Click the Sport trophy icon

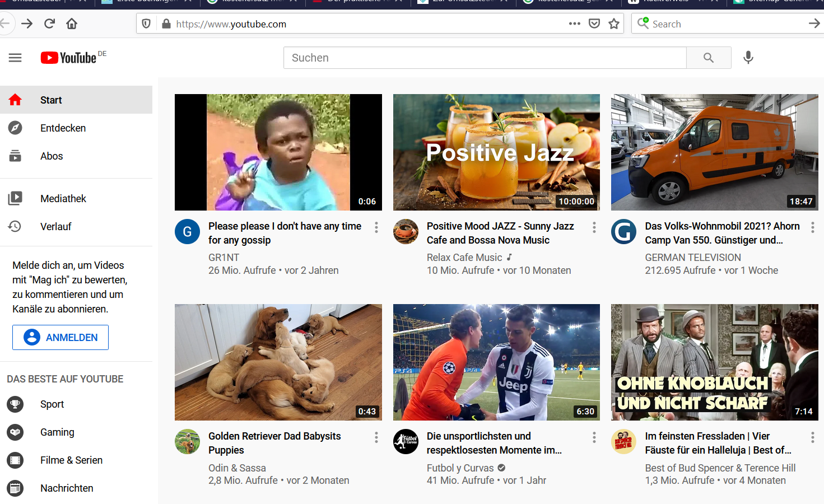pyautogui.click(x=15, y=404)
